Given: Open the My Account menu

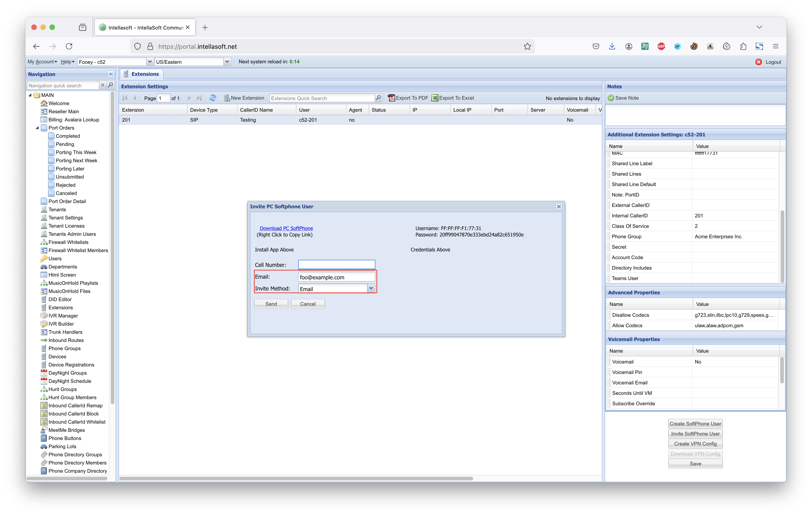Looking at the screenshot, I should coord(42,62).
